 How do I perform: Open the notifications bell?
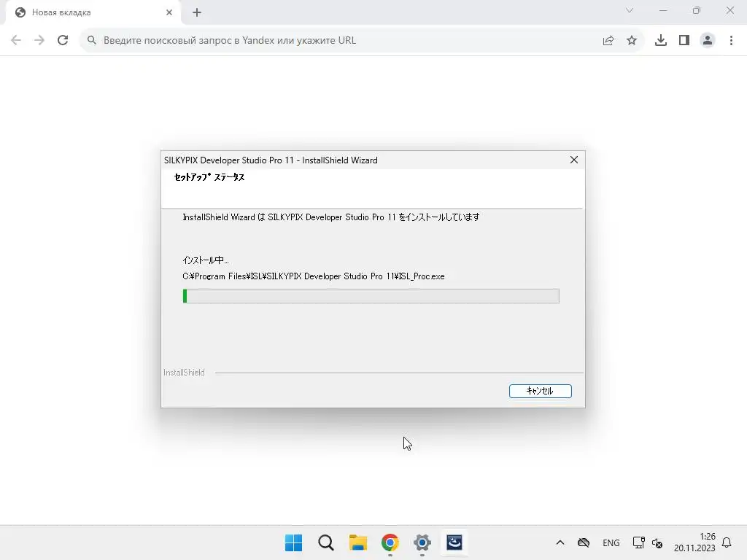tap(727, 542)
